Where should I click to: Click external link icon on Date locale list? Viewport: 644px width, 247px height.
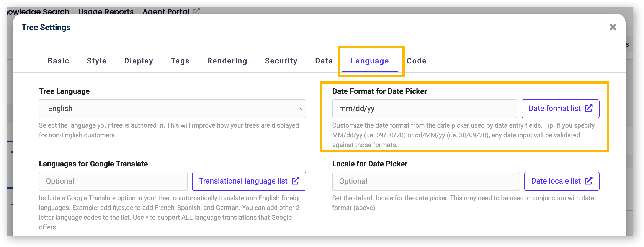588,181
